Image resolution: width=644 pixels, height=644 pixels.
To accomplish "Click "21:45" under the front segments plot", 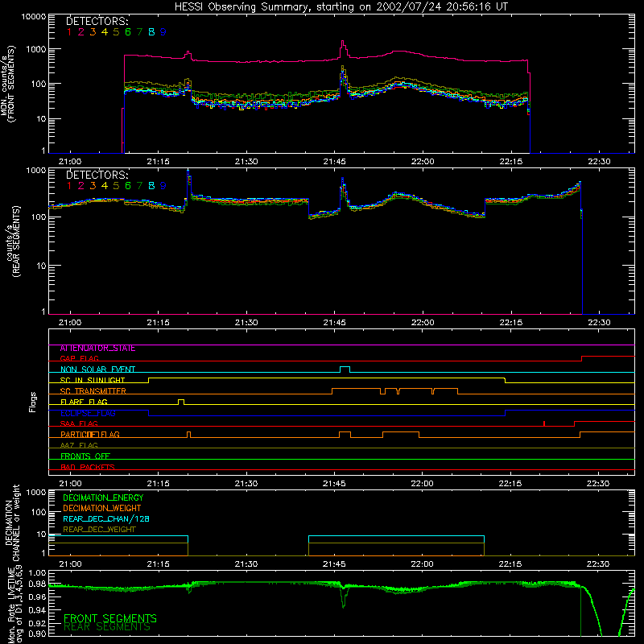I will click(x=334, y=162).
